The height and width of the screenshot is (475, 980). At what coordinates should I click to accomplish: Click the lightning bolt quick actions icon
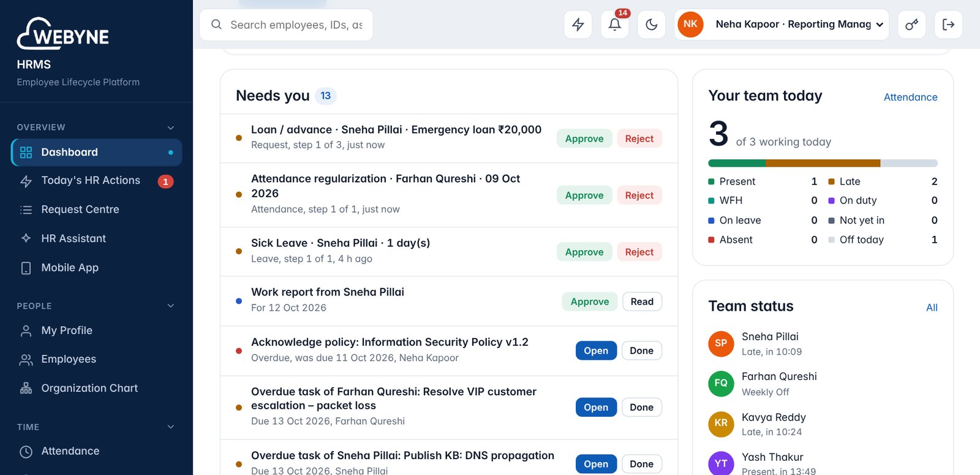click(578, 25)
